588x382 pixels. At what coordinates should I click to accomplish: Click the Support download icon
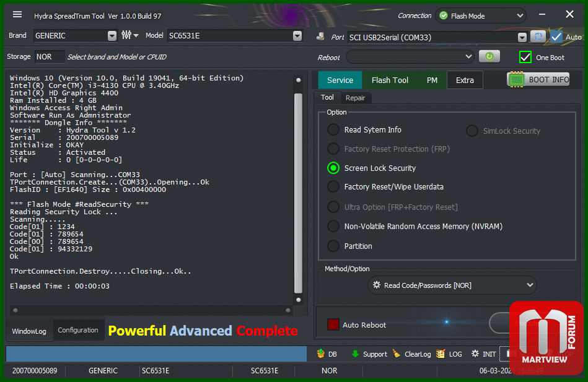[x=355, y=354]
